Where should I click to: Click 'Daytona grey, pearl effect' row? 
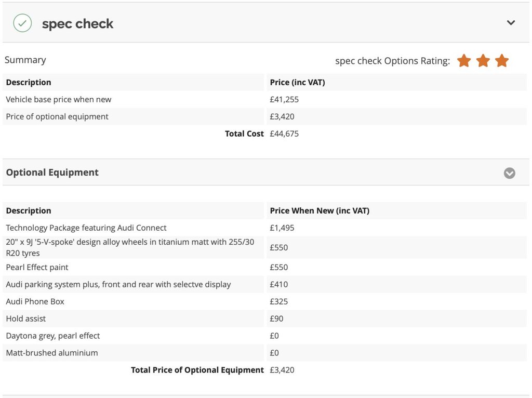click(x=264, y=336)
